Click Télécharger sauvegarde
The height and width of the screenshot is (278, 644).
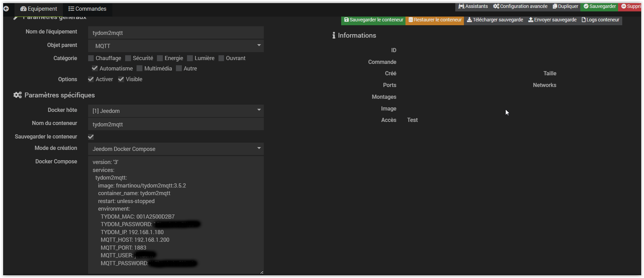[x=495, y=20]
